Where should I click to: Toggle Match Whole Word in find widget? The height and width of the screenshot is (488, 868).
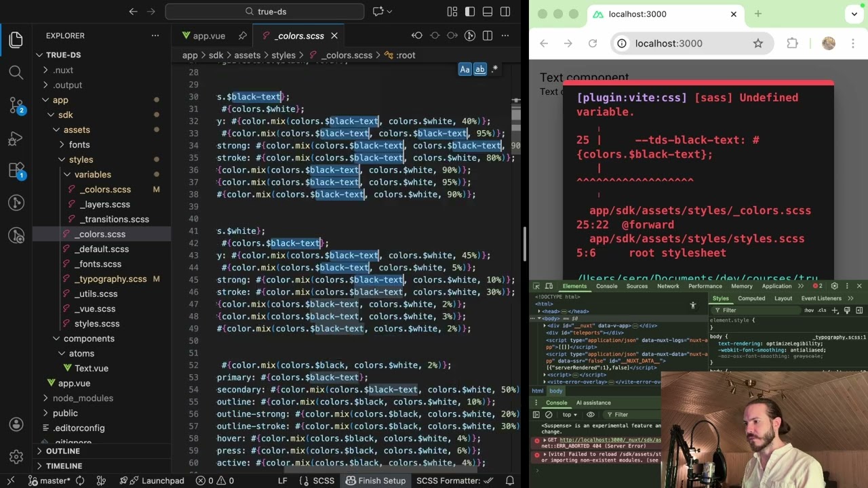click(x=480, y=69)
